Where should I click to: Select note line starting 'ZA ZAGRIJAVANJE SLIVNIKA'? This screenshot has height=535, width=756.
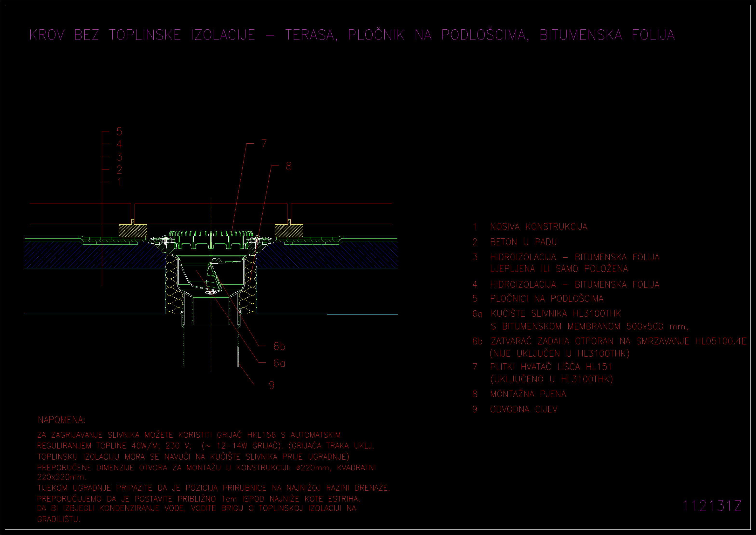189,435
